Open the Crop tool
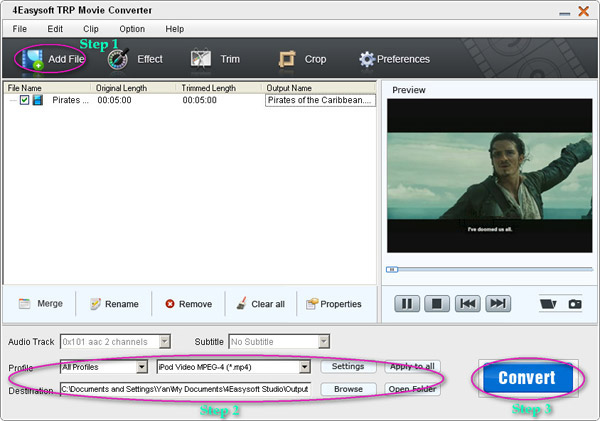600x421 pixels. (x=302, y=59)
